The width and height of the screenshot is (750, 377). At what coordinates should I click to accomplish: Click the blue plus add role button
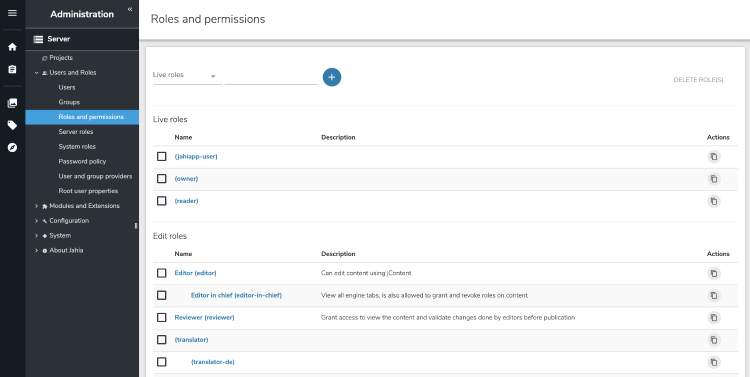[x=332, y=77]
